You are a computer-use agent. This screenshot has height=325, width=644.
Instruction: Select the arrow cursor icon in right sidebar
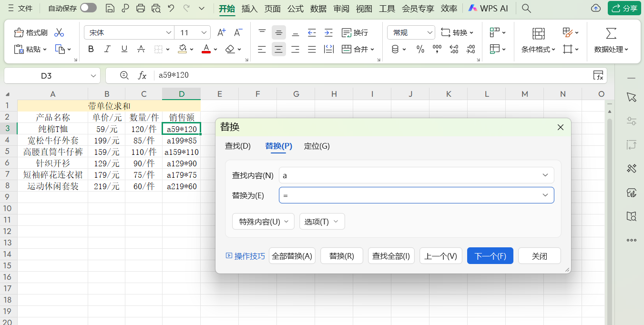pyautogui.click(x=631, y=97)
